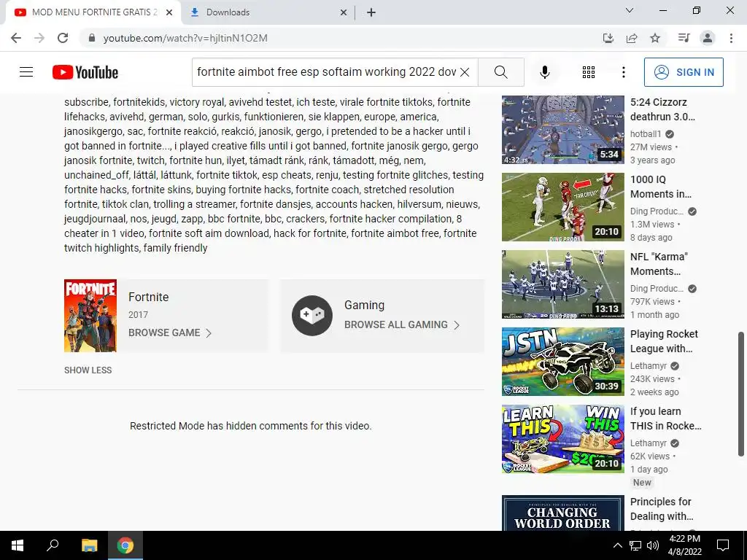Switch to the Downloads tab
The image size is (747, 560).
(x=267, y=12)
